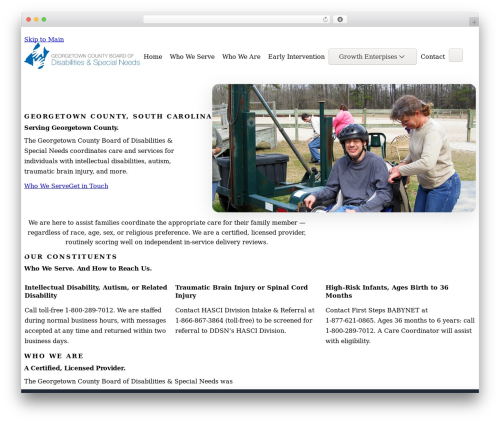Follow the Skip to Main link
The width and height of the screenshot is (500, 423).
point(44,39)
